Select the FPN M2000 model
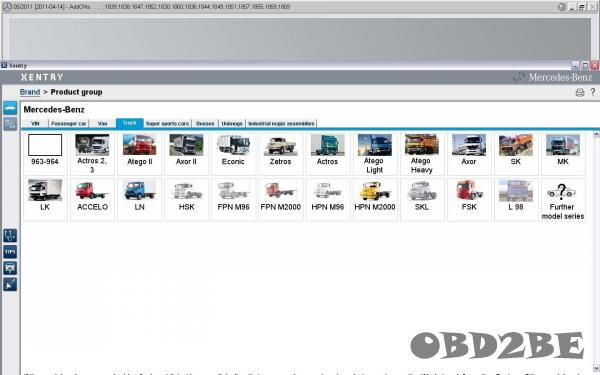 [280, 200]
